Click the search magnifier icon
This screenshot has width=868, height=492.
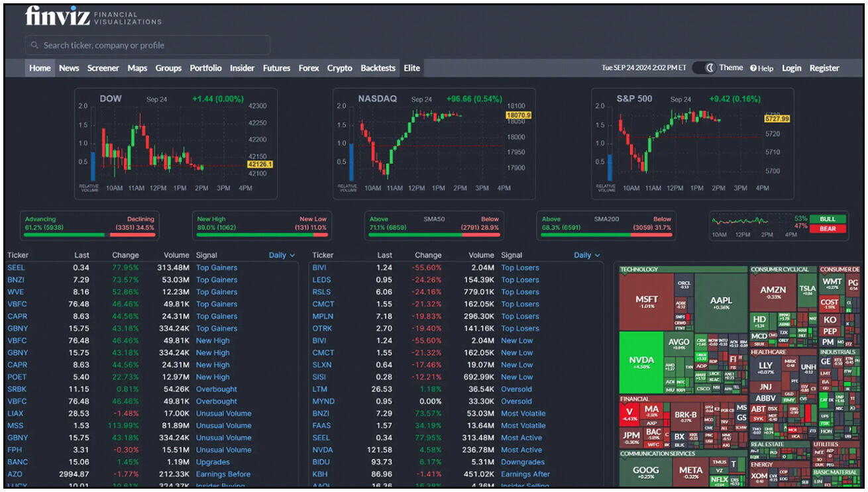34,46
